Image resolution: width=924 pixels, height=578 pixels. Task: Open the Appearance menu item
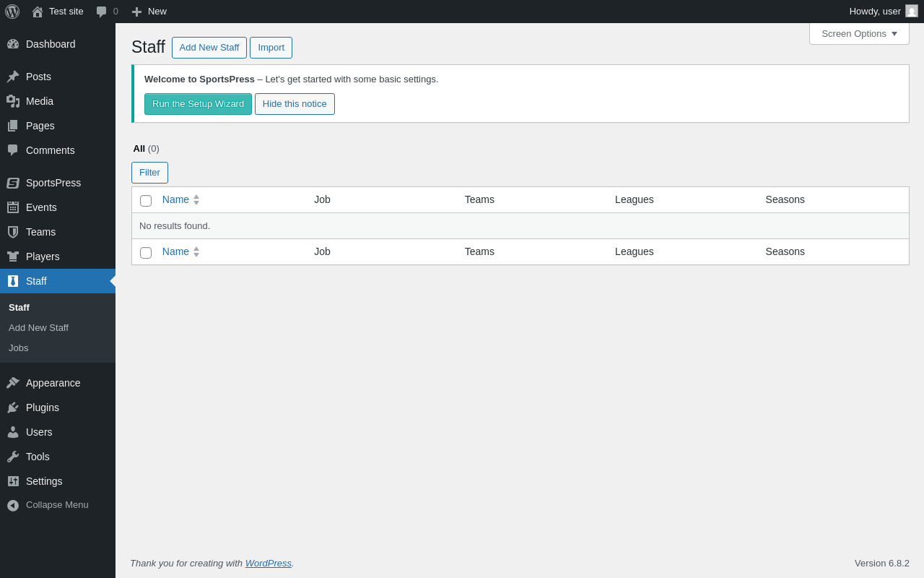coord(58,383)
